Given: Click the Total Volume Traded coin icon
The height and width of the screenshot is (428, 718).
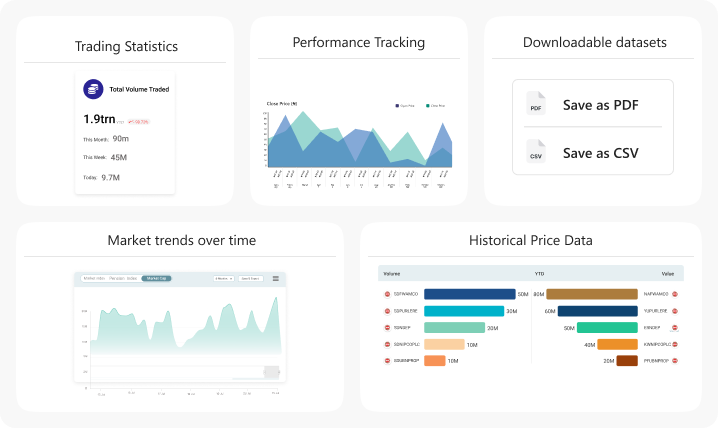Looking at the screenshot, I should coord(93,89).
